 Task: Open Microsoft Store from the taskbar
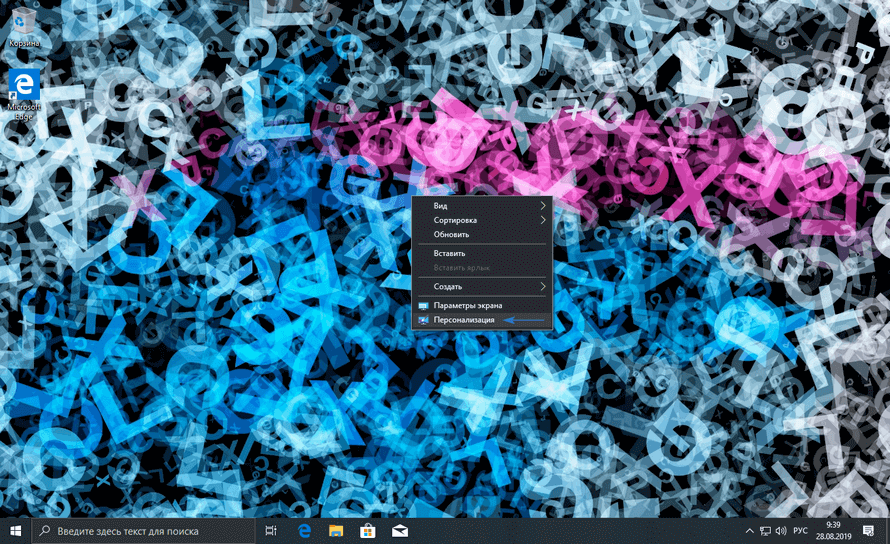(x=368, y=531)
